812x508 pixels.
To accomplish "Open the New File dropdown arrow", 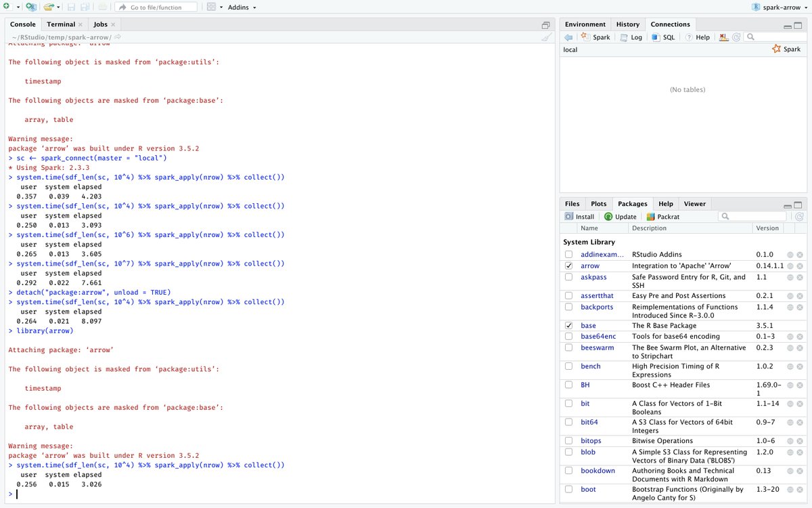I will [17, 7].
